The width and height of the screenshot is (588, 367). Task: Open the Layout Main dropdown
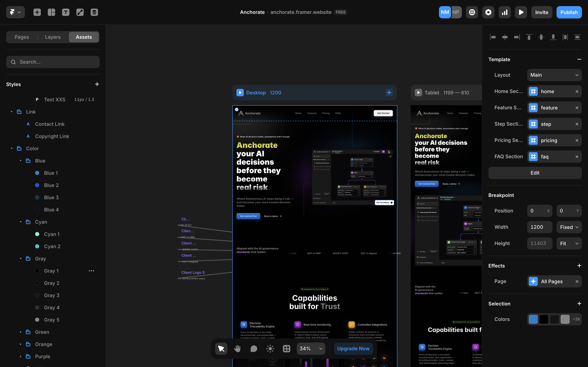tap(554, 75)
